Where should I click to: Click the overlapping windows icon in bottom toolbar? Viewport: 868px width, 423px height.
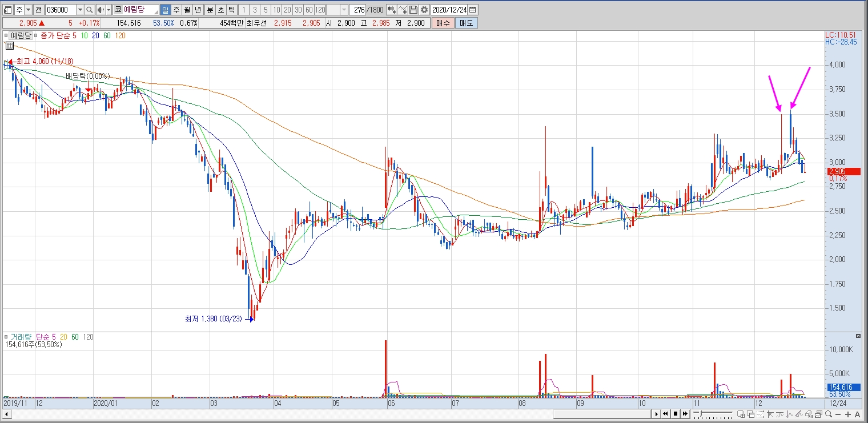point(751,414)
